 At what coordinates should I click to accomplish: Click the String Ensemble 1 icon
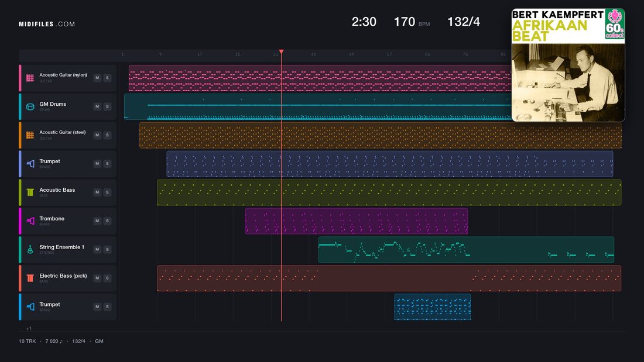click(x=30, y=250)
